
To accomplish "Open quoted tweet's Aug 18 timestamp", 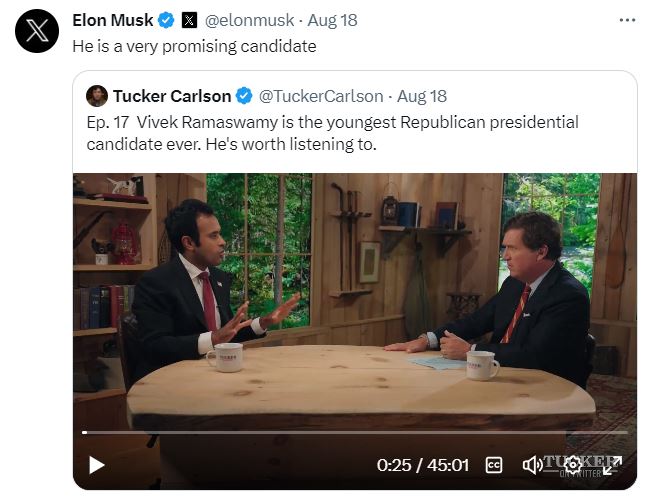I will pyautogui.click(x=422, y=96).
